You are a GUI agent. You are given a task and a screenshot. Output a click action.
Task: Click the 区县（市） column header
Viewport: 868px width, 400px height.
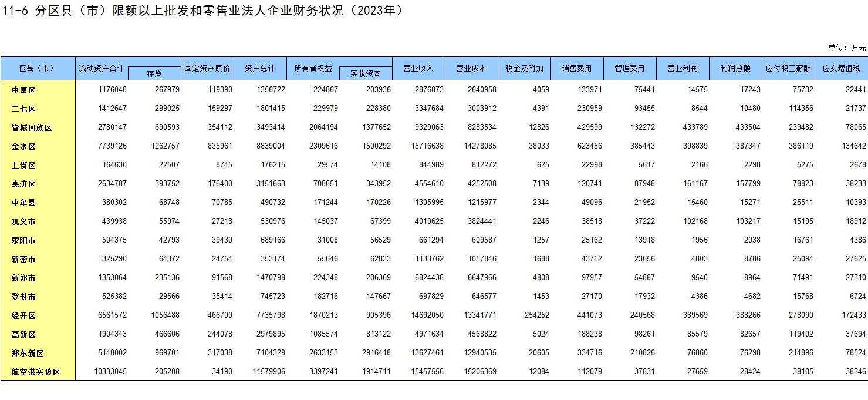click(x=37, y=68)
